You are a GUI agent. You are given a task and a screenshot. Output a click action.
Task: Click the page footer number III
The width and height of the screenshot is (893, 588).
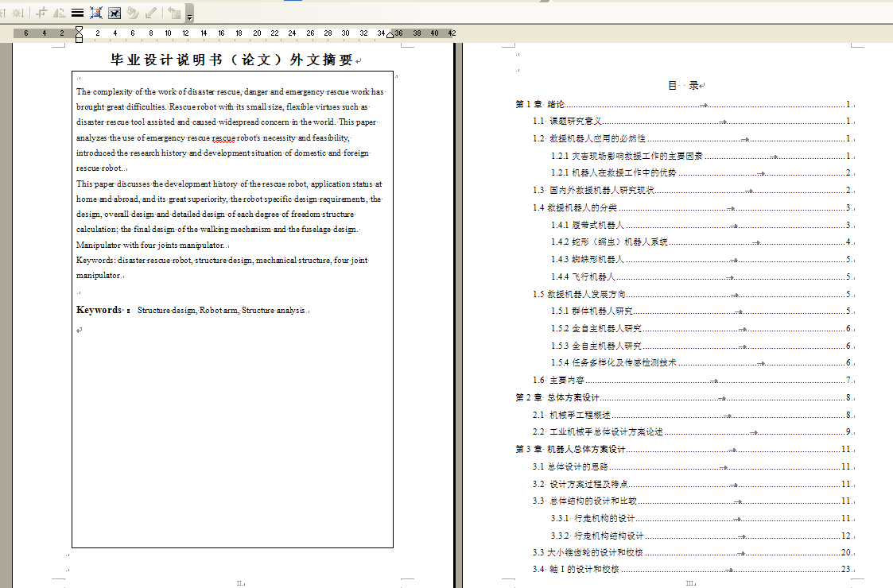[x=689, y=583]
